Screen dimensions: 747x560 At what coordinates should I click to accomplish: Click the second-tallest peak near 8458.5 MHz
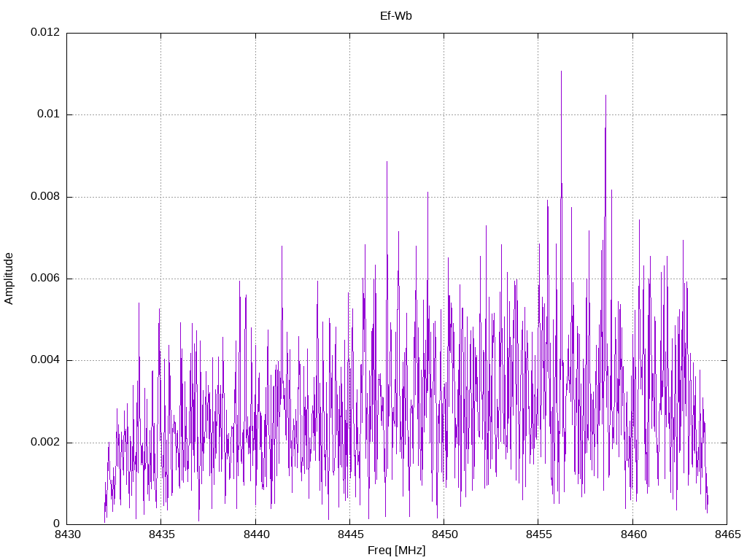[606, 96]
